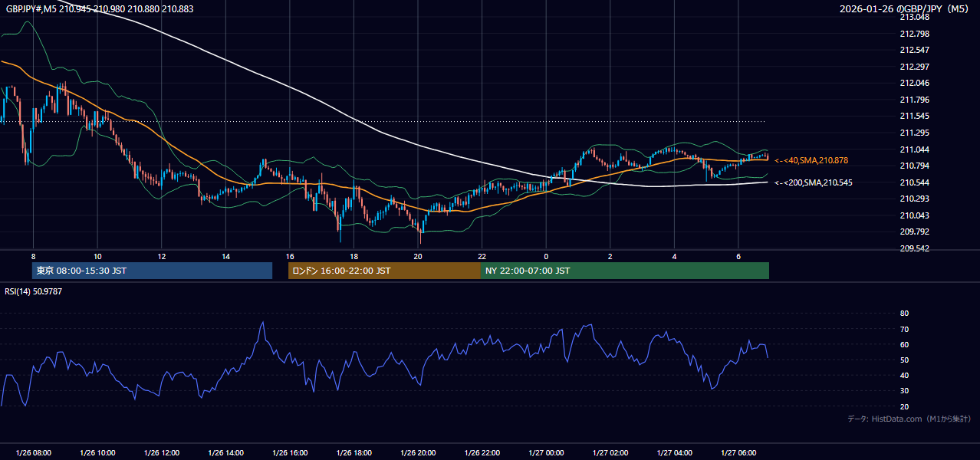Click the RSI 30 level label
This screenshot has height=460, width=980.
point(904,391)
